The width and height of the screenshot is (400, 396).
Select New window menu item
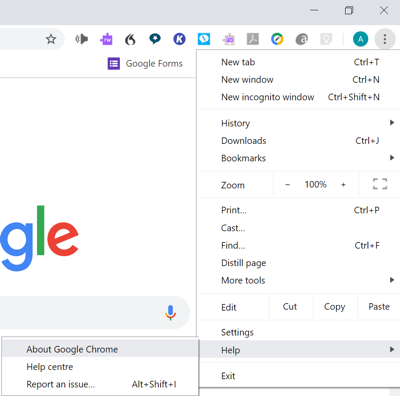299,80
